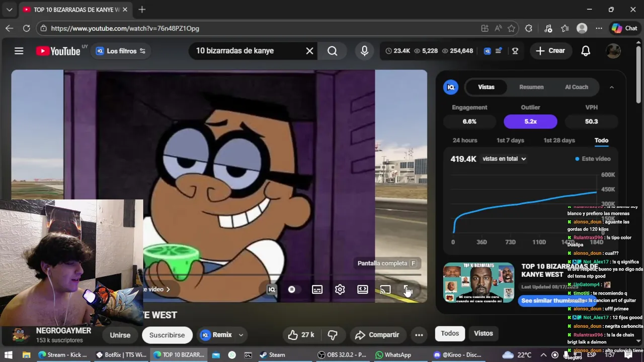Viewport: 644px width, 362px height.
Task: Open Windows Start menu
Action: [x=8, y=355]
